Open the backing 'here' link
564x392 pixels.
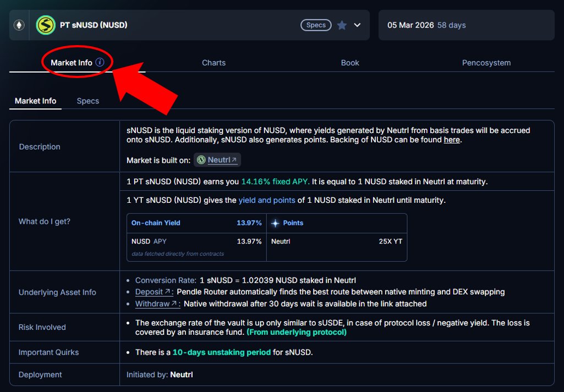click(452, 140)
